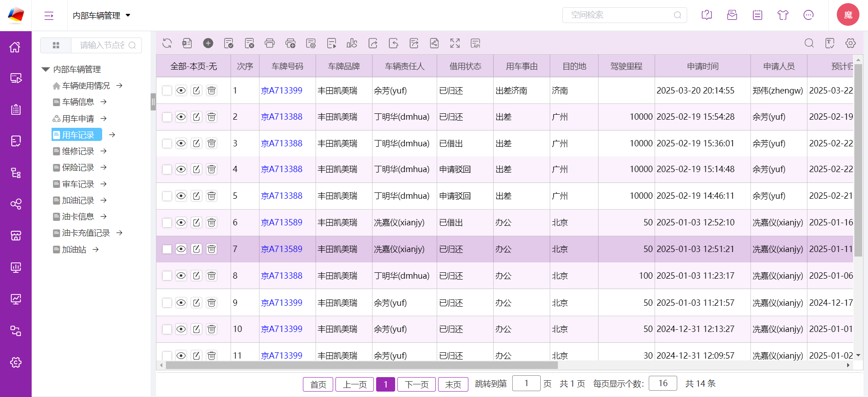
Task: Click the user avatar in top right
Action: (x=848, y=15)
